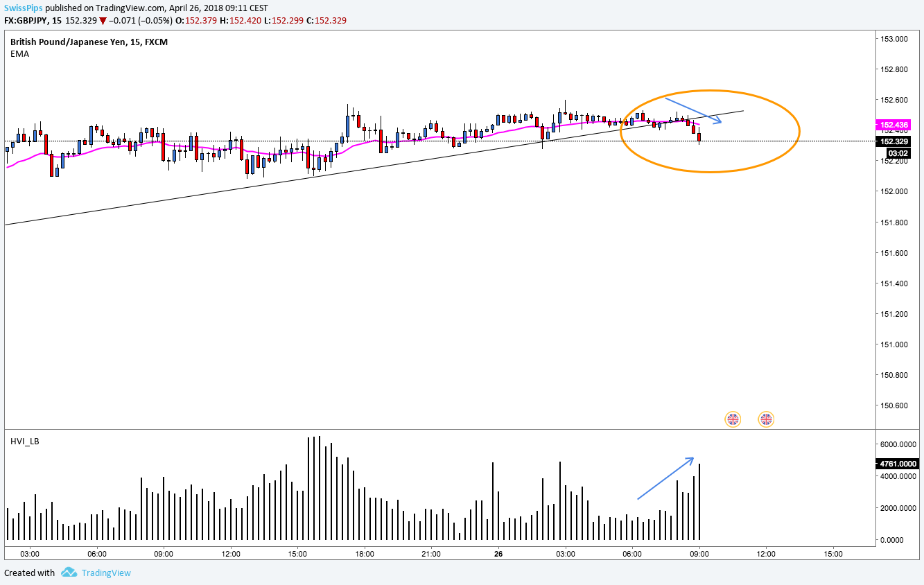The image size is (924, 585).
Task: Click the black 152.329 current price tag
Action: [895, 141]
